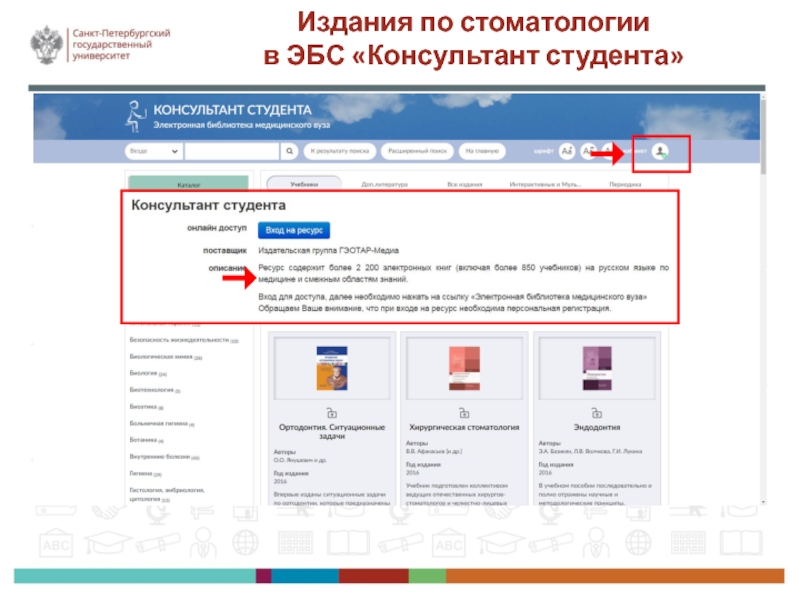
Task: Click the Хирургическая стоматология book title
Action: tap(464, 427)
